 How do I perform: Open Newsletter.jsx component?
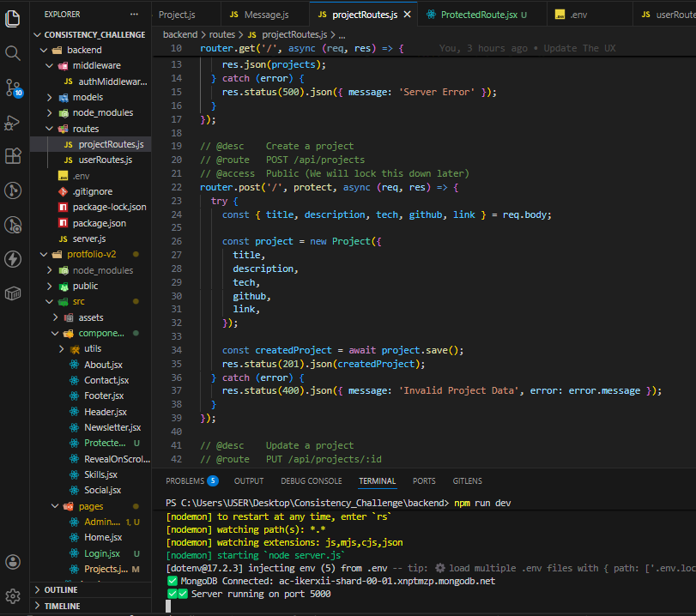click(x=91, y=427)
